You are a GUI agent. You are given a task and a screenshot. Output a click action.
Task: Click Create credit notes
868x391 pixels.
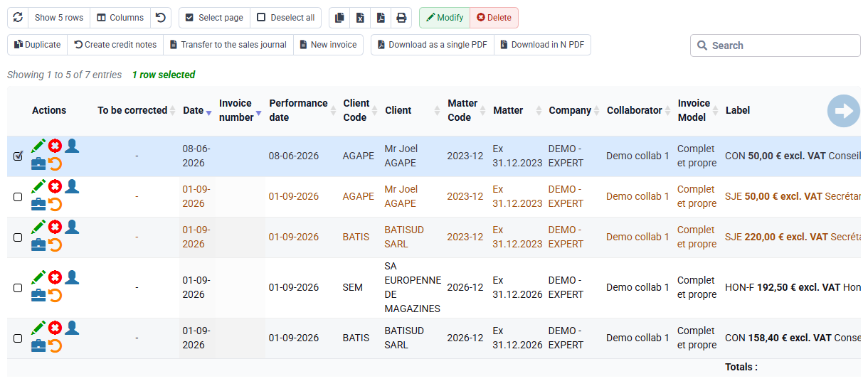pos(115,44)
